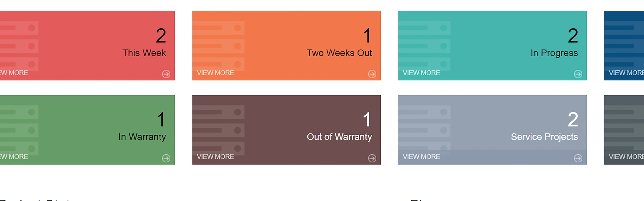The width and height of the screenshot is (644, 201).
Task: Click VIEW MORE on Two Weeks Out tile
Action: (215, 73)
